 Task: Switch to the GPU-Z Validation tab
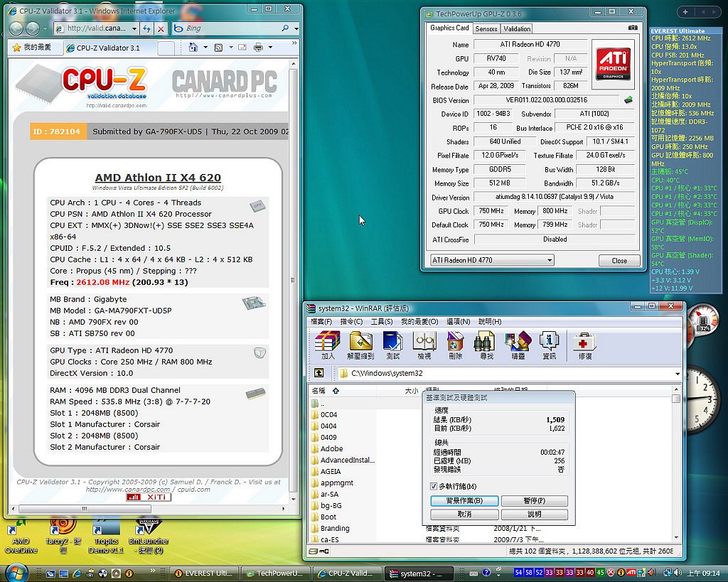tap(517, 28)
